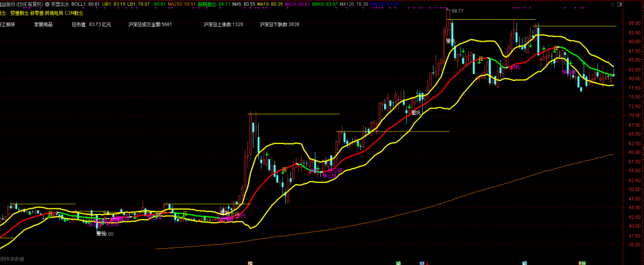Image resolution: width=644 pixels, height=265 pixels.
Task: Click the orange event marker on bottom axis
Action: [249, 263]
